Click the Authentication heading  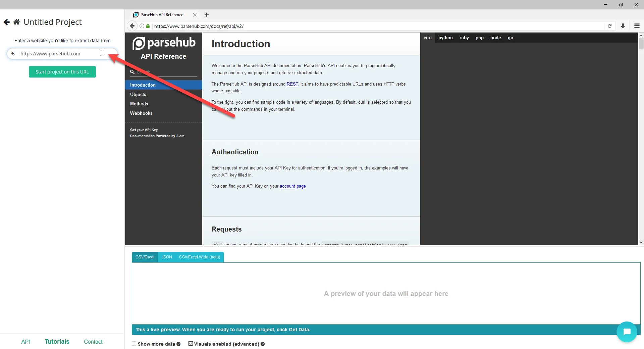click(x=235, y=152)
